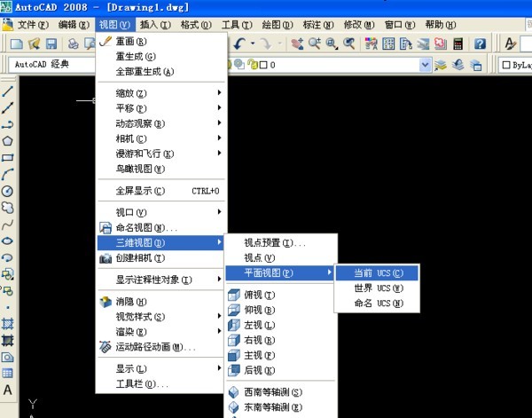Screen dimensions: 532x418
Task: Open the AutoCAD 经典 workspace combo box
Action: pos(51,64)
